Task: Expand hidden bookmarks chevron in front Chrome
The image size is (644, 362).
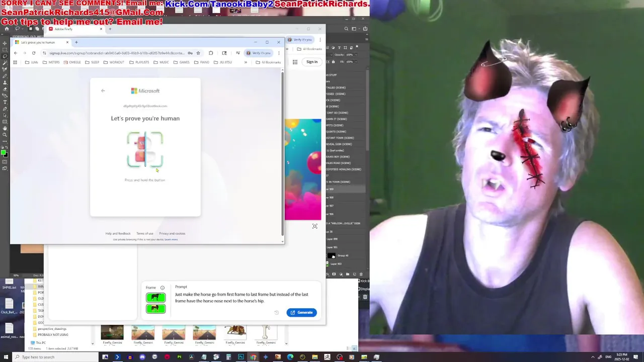Action: 246,62
